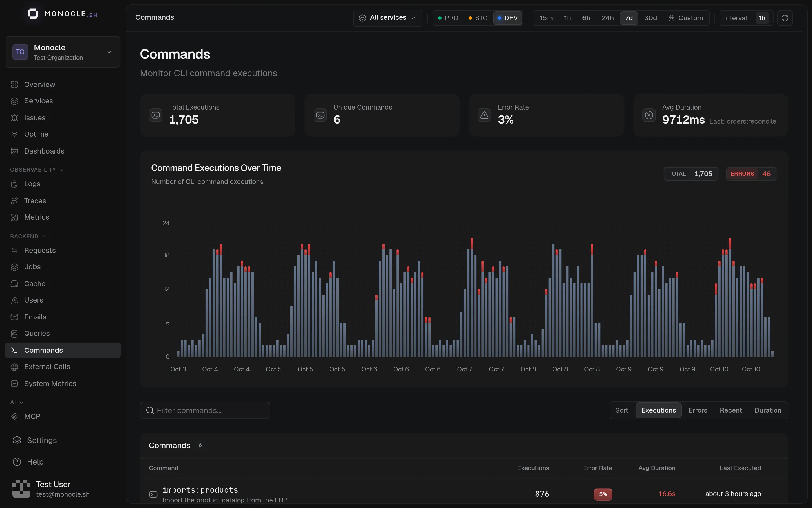Open Help via the question mark icon
This screenshot has height=508, width=812.
(x=17, y=462)
